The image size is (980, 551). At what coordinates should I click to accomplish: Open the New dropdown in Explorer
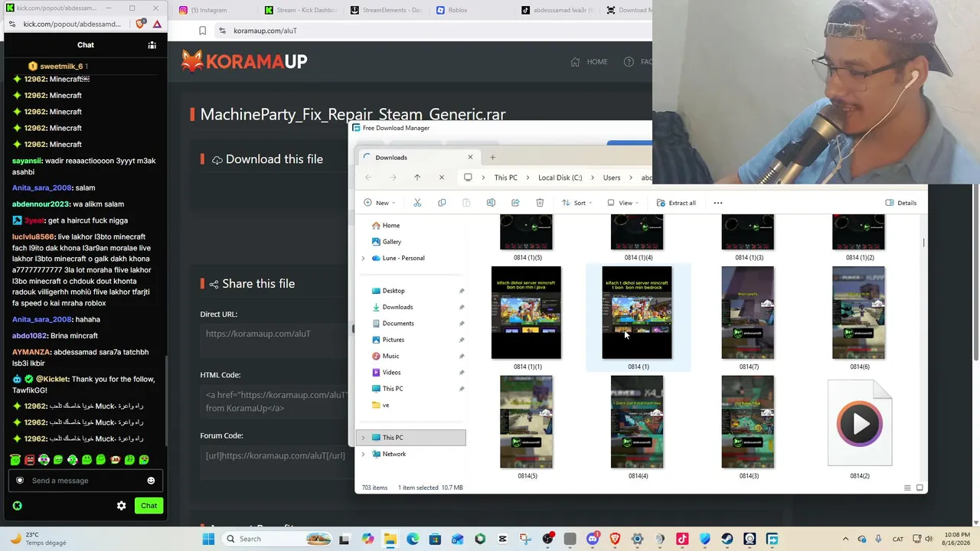pos(380,203)
